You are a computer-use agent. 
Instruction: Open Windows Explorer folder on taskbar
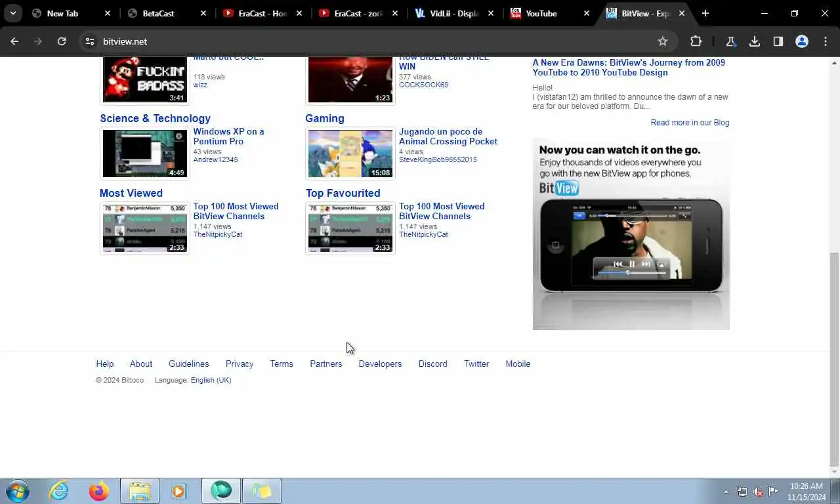tap(140, 491)
